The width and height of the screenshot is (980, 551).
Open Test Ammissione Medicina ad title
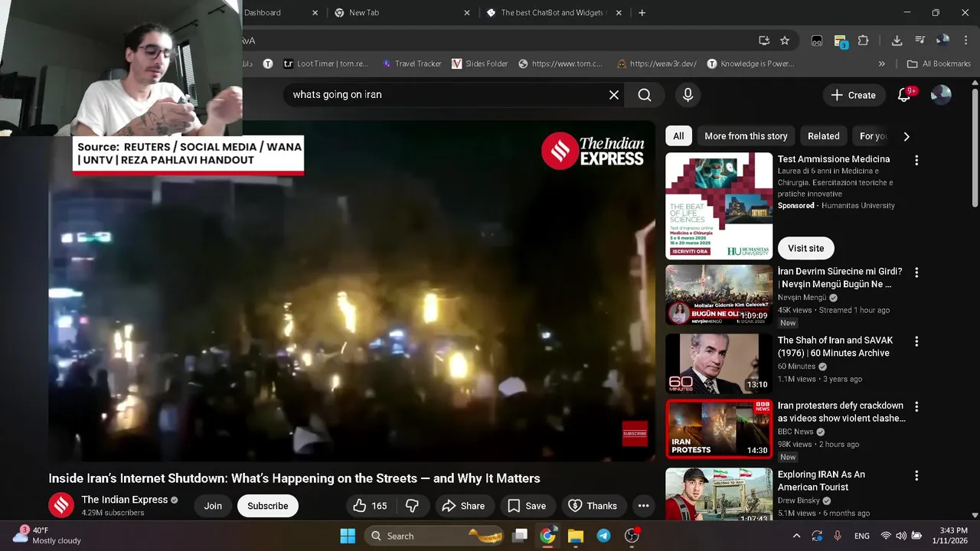point(834,159)
